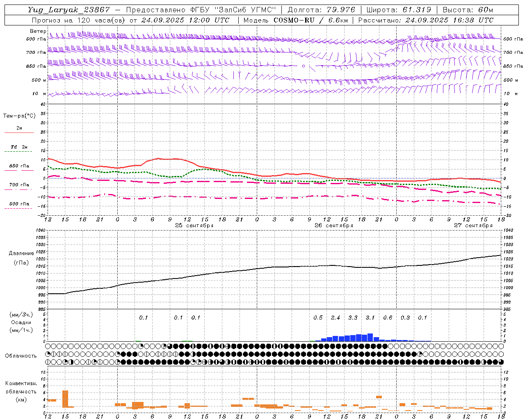This screenshot has width=525, height=420.
Task: Click the 'Прогноз на 120 часа(ов)' forecast text
Action: [79, 20]
